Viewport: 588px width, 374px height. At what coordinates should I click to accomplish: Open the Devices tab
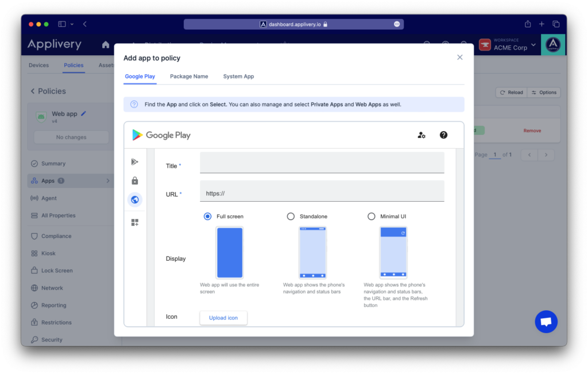[x=38, y=65]
